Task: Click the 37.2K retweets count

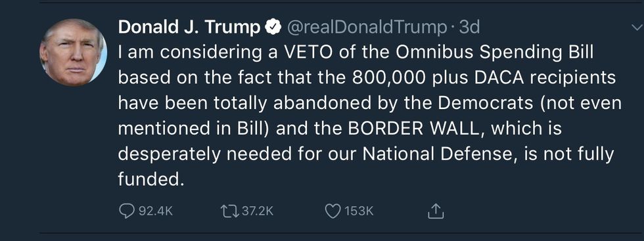Action: point(257,211)
